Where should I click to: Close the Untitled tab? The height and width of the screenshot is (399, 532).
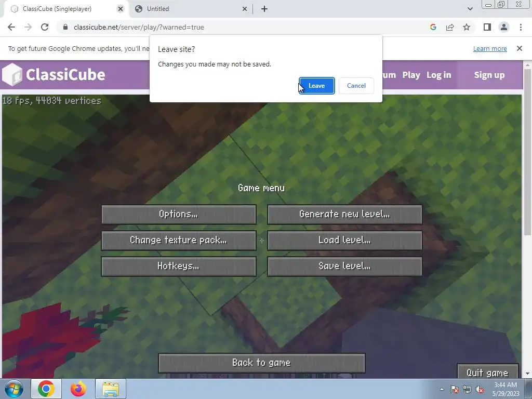[x=245, y=9]
